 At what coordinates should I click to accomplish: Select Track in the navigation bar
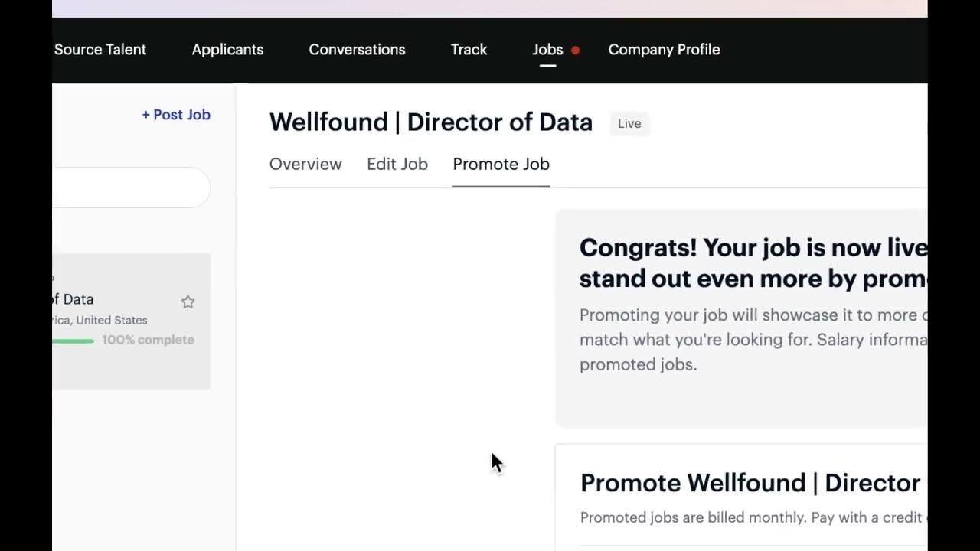pyautogui.click(x=469, y=50)
